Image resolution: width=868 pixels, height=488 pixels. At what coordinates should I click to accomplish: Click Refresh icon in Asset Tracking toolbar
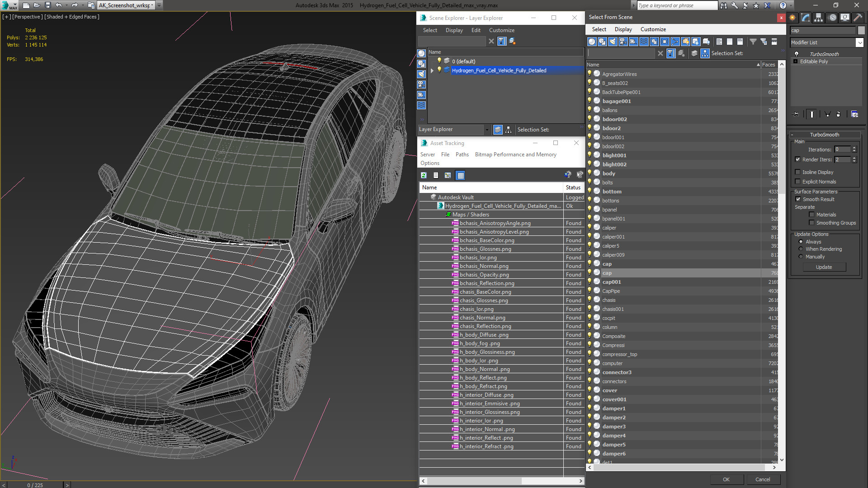[424, 175]
